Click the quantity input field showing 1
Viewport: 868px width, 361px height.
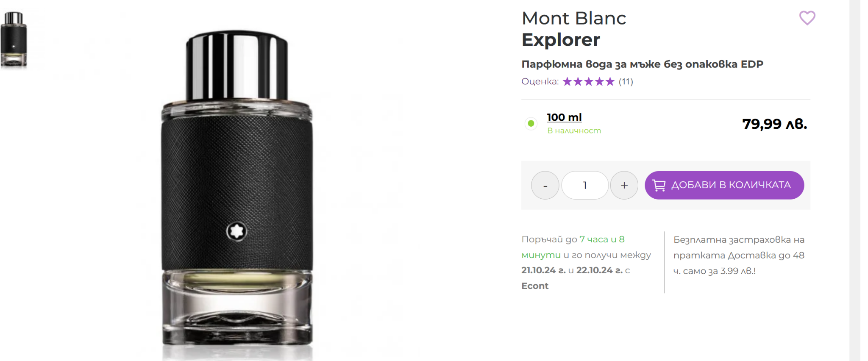(x=585, y=185)
